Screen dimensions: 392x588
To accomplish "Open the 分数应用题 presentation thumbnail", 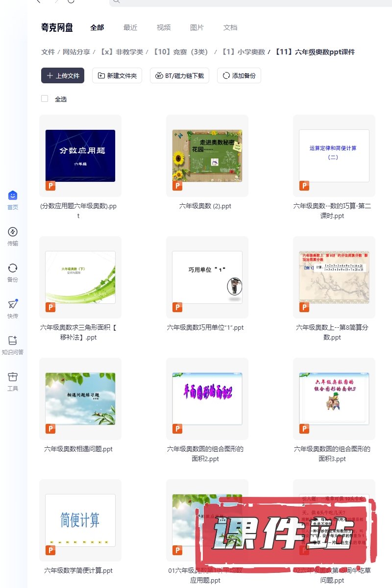I will [x=80, y=156].
